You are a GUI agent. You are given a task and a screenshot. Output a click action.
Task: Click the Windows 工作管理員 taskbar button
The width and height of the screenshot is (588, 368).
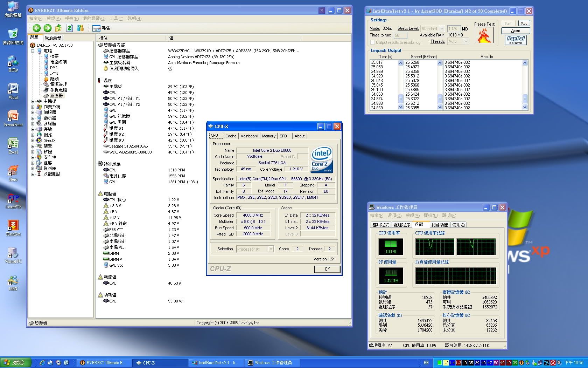point(273,363)
